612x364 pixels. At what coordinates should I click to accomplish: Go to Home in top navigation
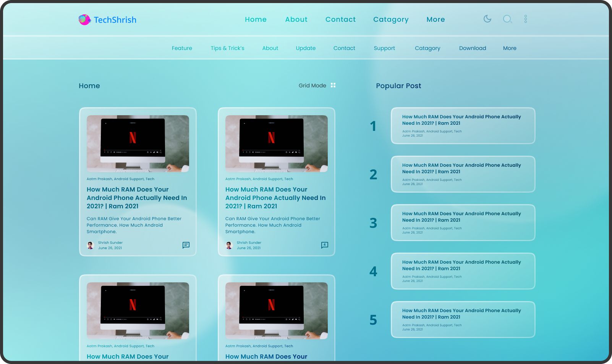tap(256, 19)
